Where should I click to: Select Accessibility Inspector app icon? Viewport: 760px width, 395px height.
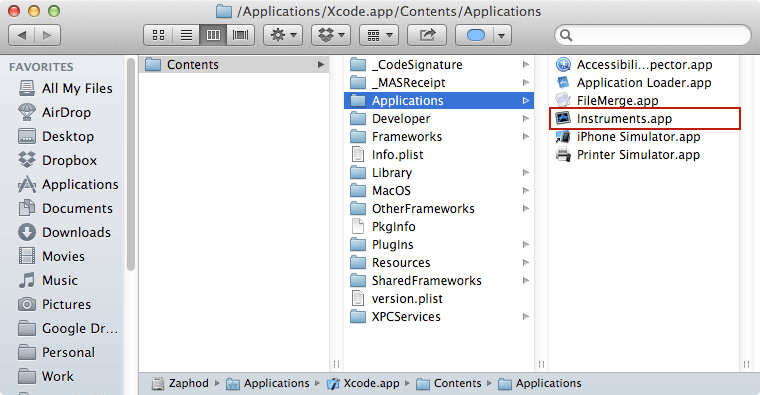(563, 64)
